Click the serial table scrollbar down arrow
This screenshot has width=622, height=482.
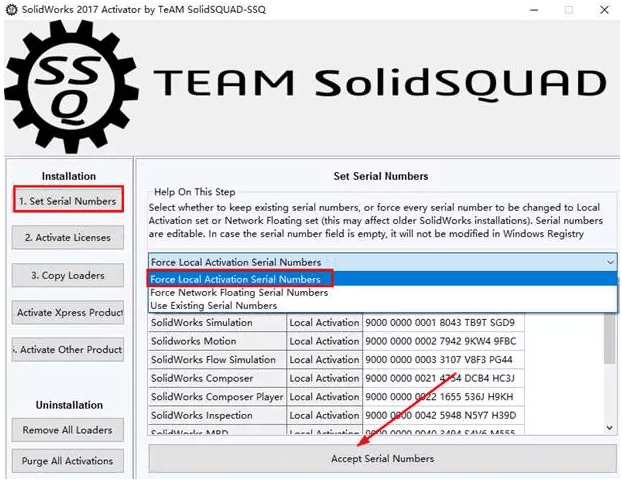point(609,427)
